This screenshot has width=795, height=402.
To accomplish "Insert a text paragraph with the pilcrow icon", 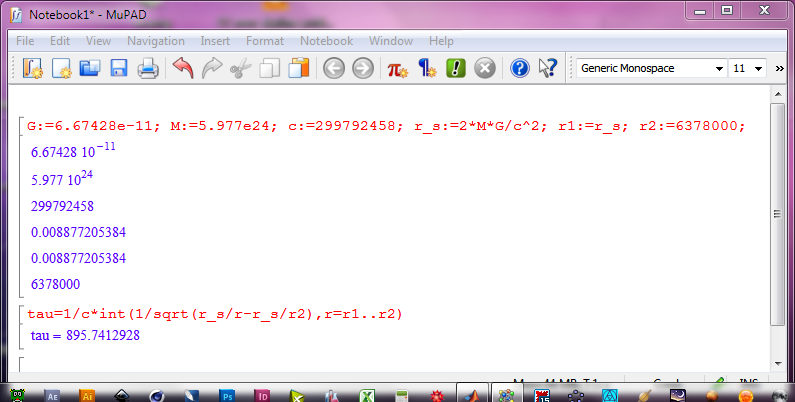I will click(x=427, y=69).
